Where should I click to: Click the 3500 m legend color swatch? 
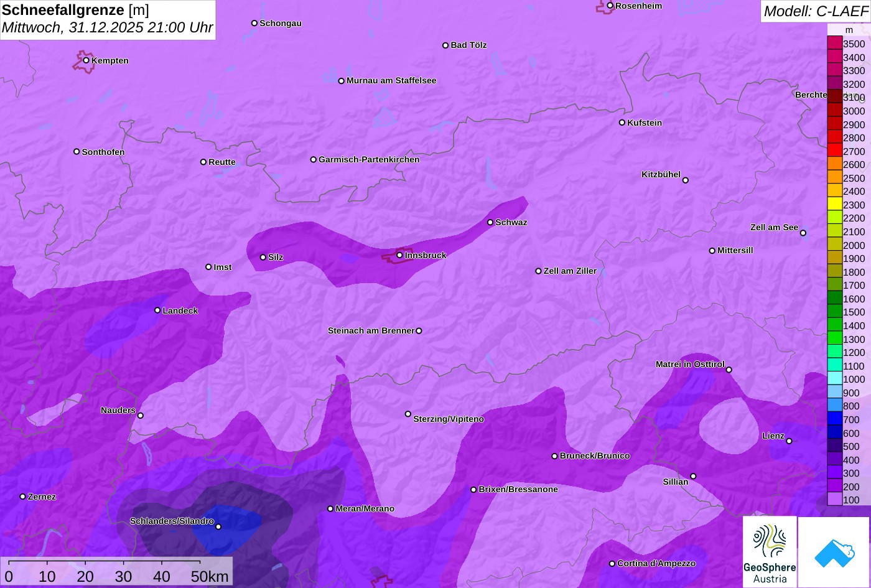point(835,44)
